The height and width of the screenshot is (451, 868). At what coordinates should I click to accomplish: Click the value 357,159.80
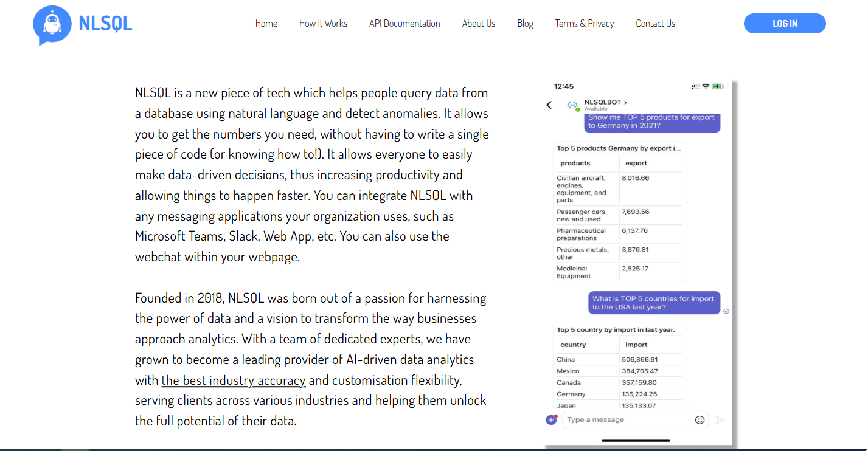point(639,382)
